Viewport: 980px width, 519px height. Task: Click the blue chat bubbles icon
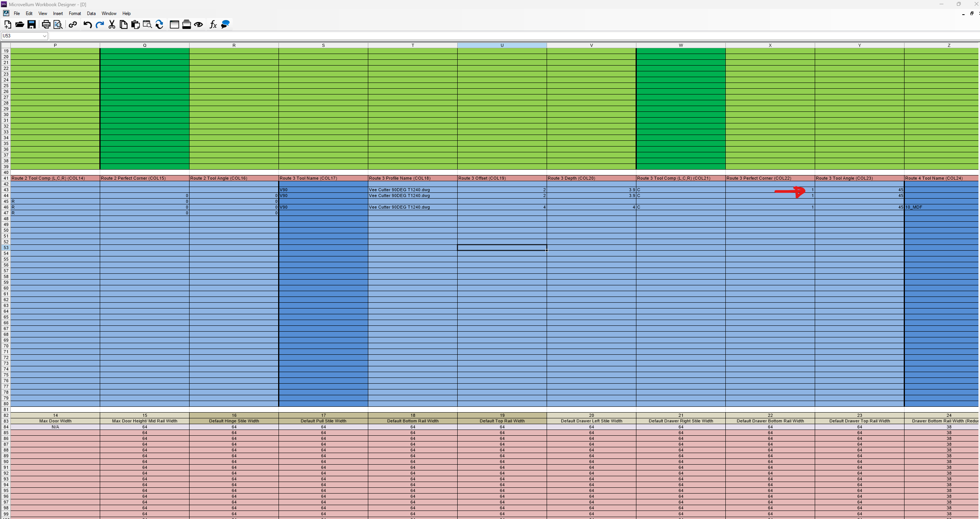click(226, 25)
